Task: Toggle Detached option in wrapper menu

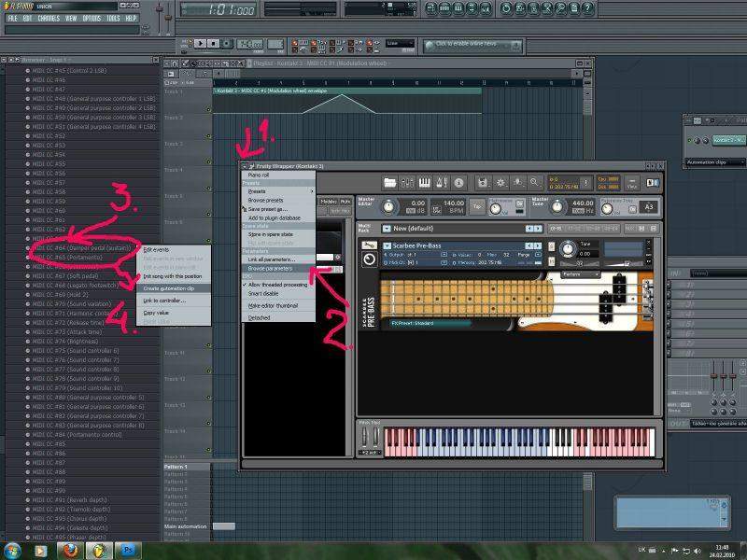Action: click(259, 316)
